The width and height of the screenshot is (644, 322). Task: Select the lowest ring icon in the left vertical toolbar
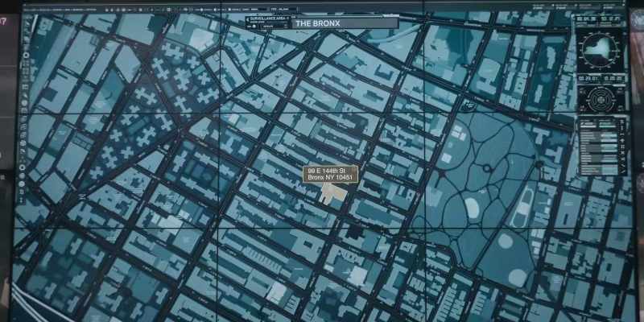point(23,167)
